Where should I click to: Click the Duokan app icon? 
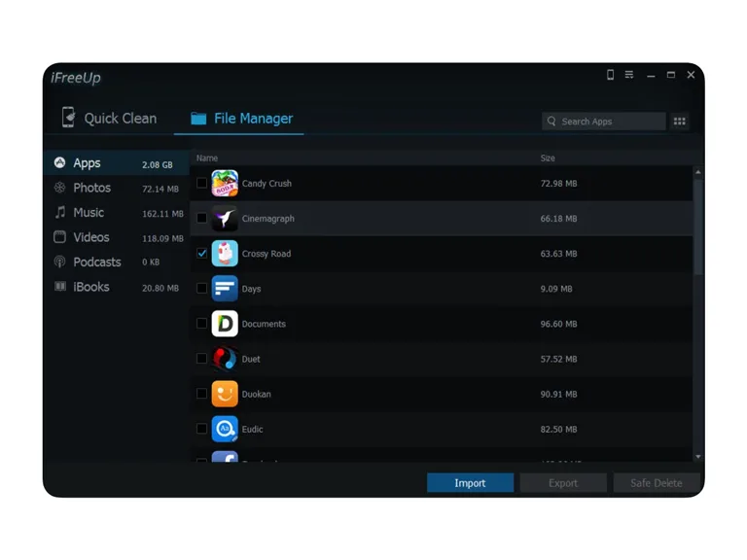tap(225, 394)
